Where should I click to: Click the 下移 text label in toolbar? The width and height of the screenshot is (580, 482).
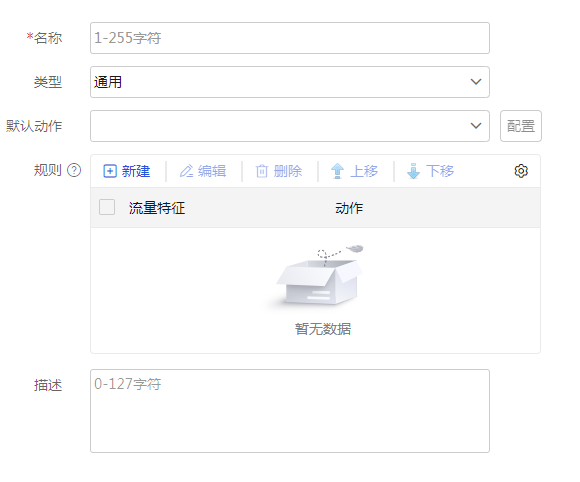click(x=440, y=171)
